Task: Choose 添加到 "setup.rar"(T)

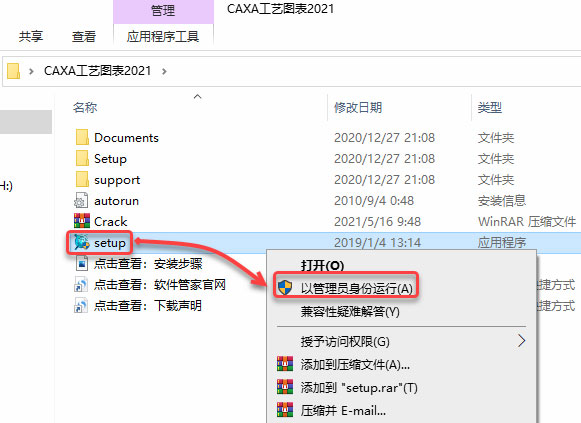Action: click(359, 388)
